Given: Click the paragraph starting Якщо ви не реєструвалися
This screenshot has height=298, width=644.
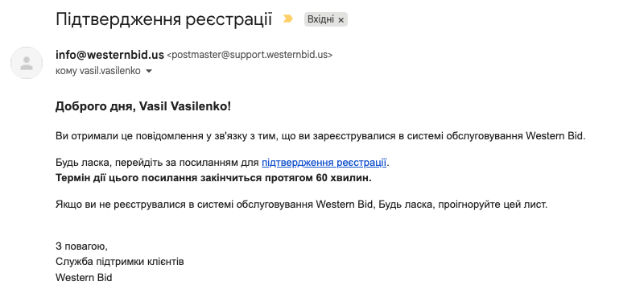Looking at the screenshot, I should pyautogui.click(x=301, y=205).
